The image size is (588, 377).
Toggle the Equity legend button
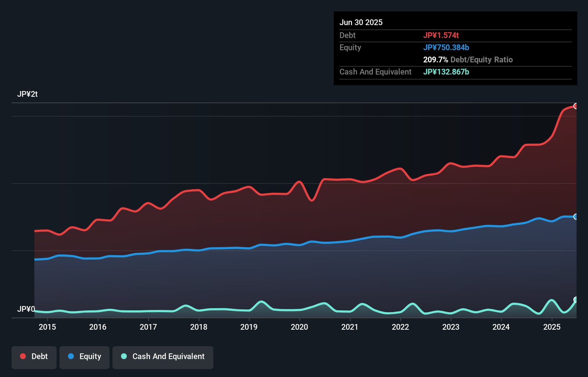tap(85, 357)
